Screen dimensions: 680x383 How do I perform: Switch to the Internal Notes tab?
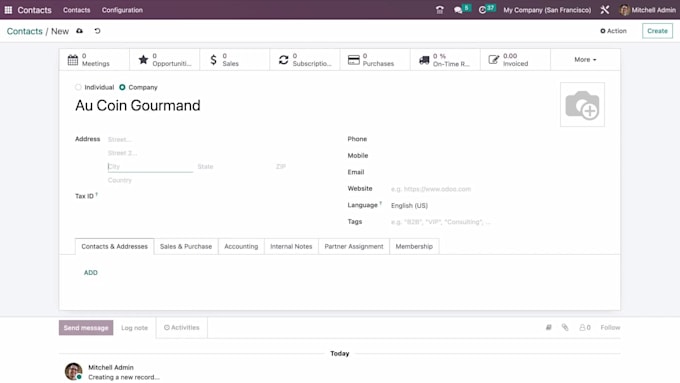coord(291,246)
